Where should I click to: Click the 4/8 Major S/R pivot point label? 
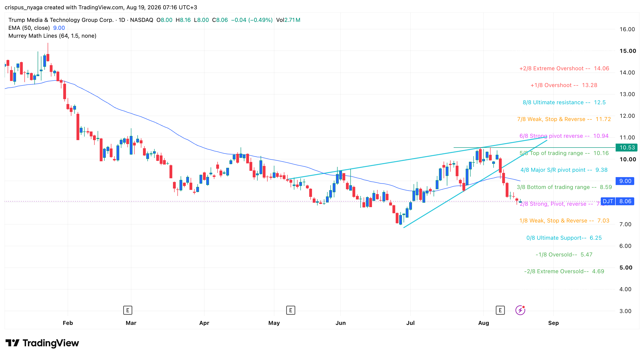(x=564, y=170)
